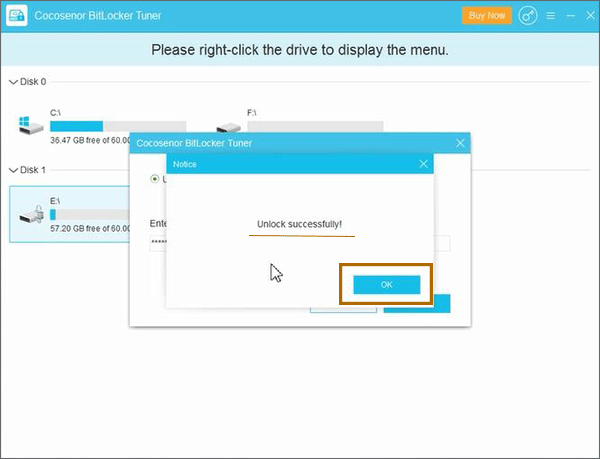Select the F:\ drive icon

coord(228,127)
